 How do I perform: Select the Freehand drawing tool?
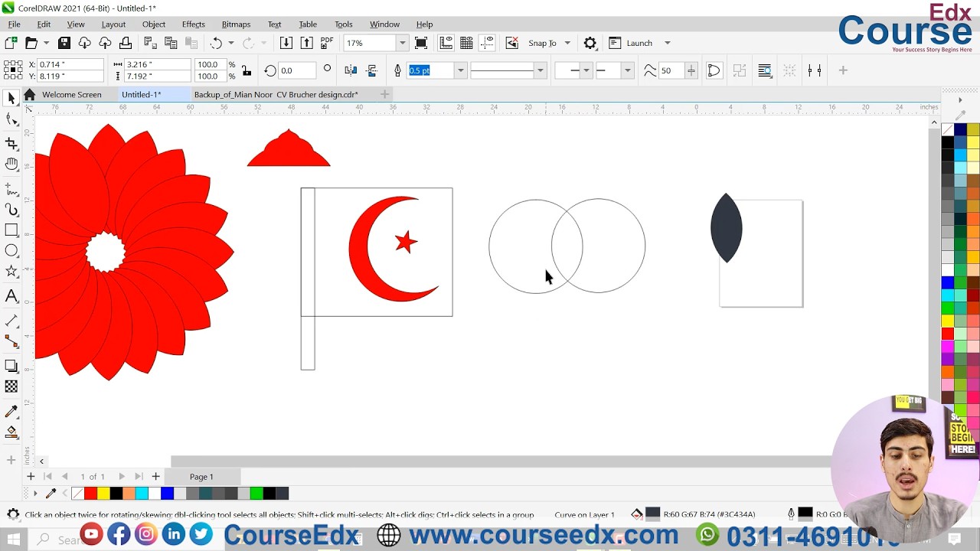click(x=11, y=188)
